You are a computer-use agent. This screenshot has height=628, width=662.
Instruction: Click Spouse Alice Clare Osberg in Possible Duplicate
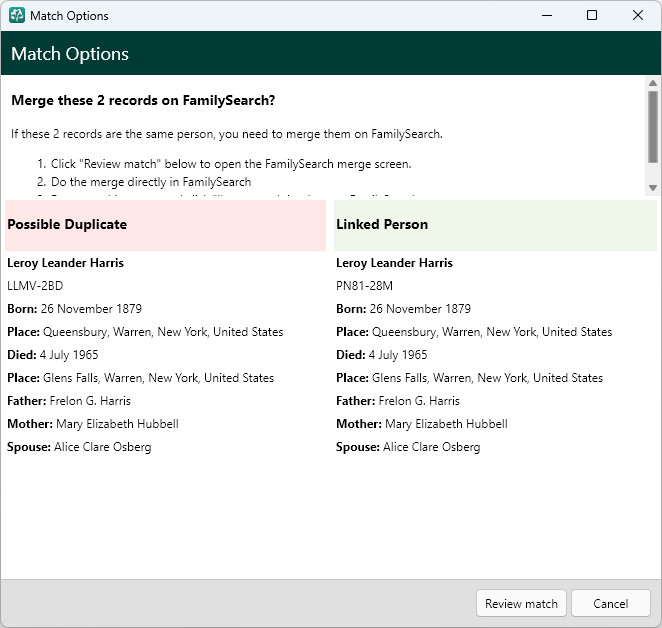[x=79, y=447]
